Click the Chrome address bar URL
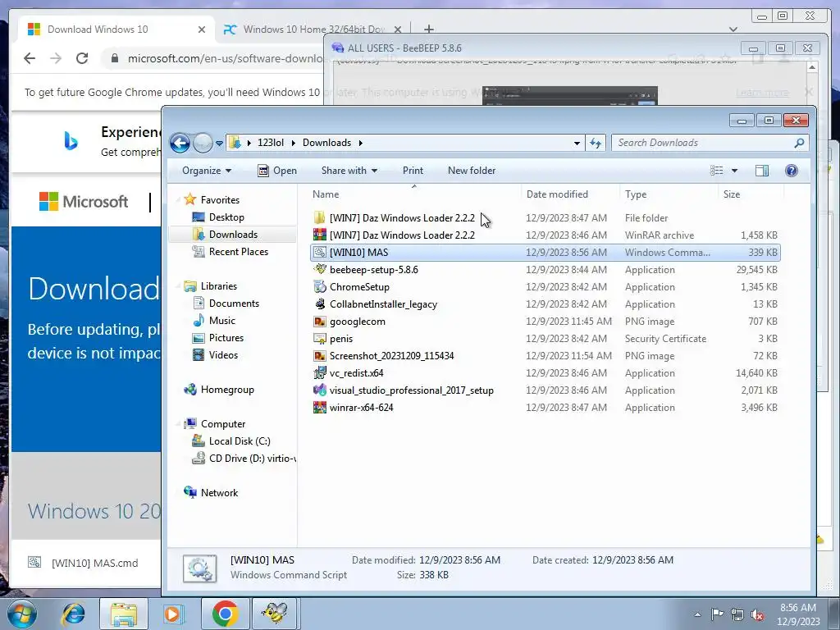This screenshot has height=630, width=840. click(x=225, y=58)
